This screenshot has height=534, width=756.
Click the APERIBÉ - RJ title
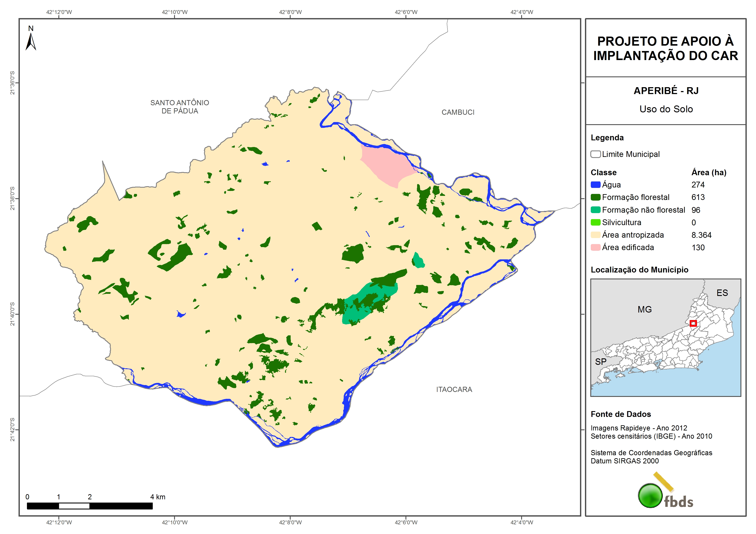[x=666, y=90]
